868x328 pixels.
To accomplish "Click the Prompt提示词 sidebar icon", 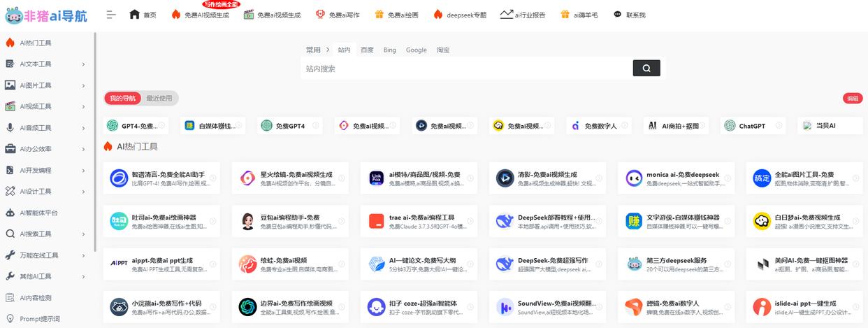I will (10, 319).
